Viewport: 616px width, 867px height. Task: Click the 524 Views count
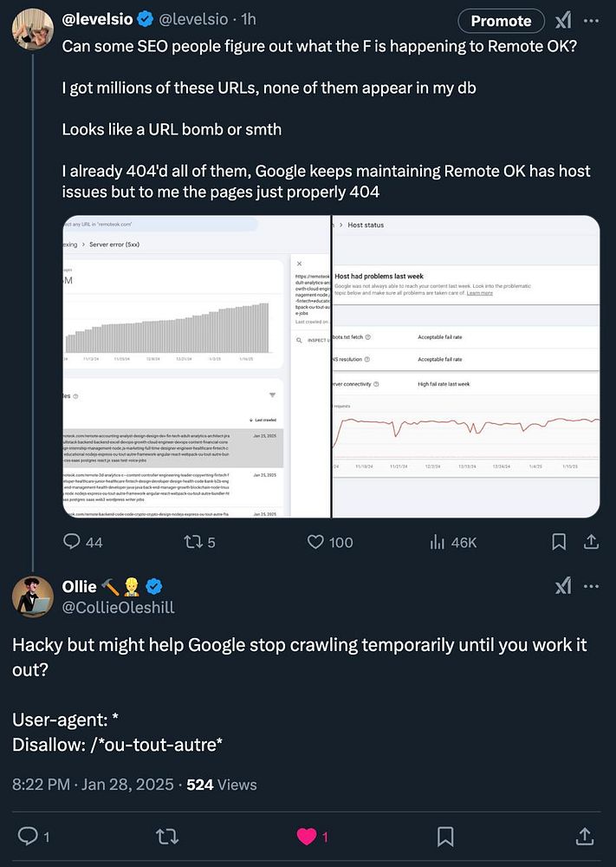click(x=222, y=785)
